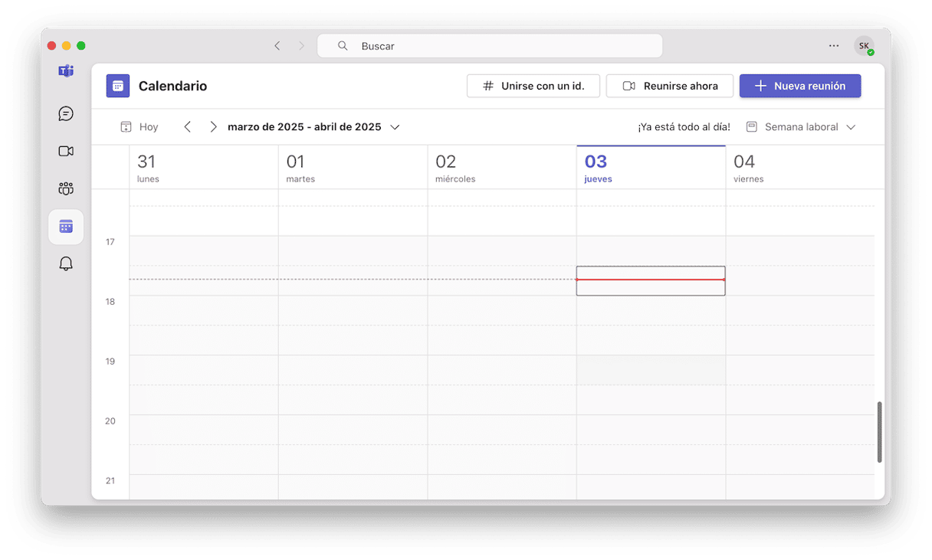Open the more options ellipsis menu

(834, 46)
